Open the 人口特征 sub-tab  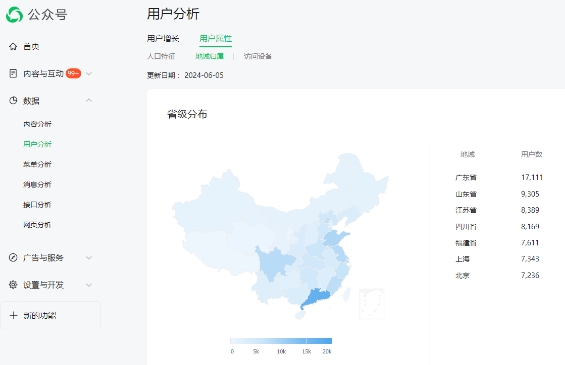[x=161, y=56]
